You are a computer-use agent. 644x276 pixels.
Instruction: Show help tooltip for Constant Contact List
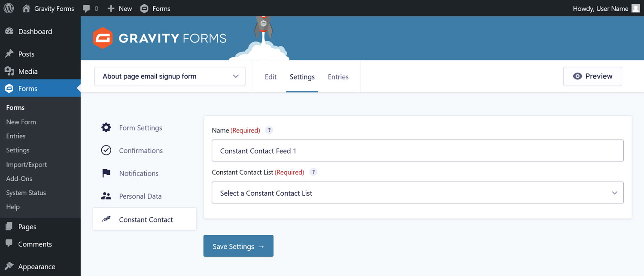pos(313,172)
